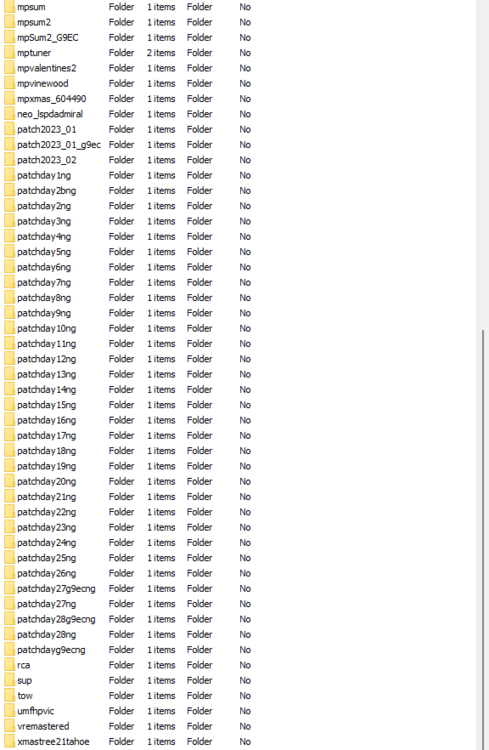The image size is (489, 750).
Task: Click the patchday3ng folder icon
Action: (x=9, y=221)
